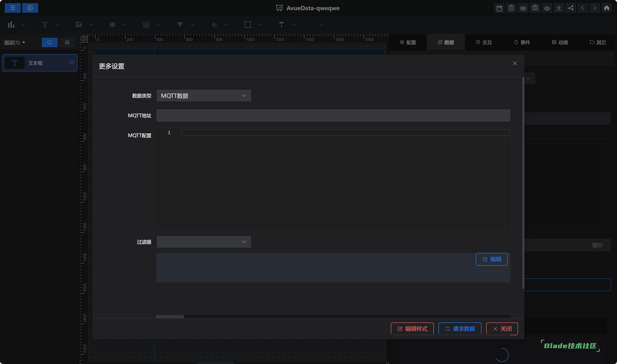Screen dimensions: 617x364
Task: Click the 编辑样式 button
Action: point(412,329)
